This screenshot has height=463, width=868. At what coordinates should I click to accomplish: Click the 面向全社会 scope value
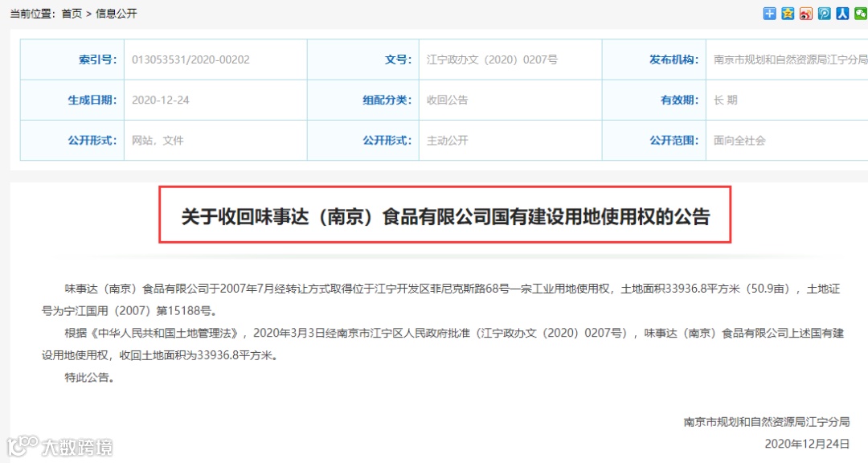(739, 141)
